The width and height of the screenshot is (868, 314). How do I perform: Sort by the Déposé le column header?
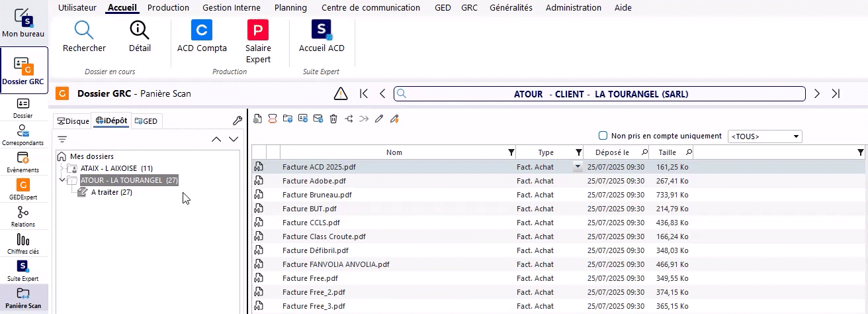click(x=612, y=152)
